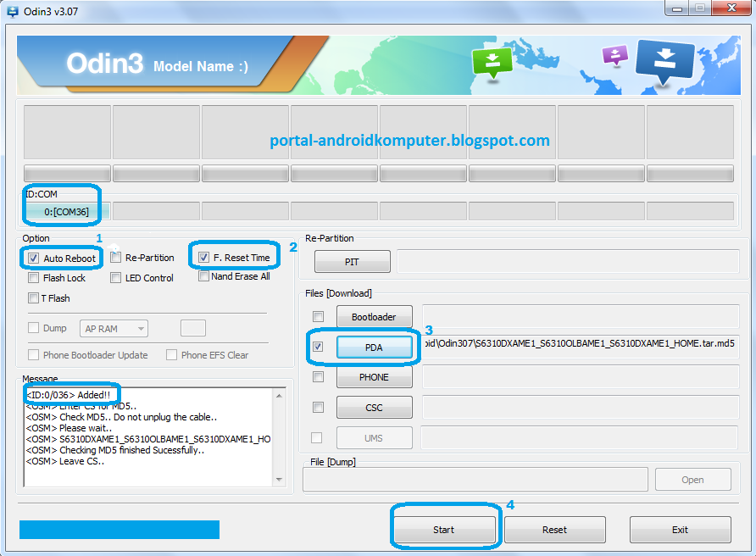The width and height of the screenshot is (756, 556).
Task: Enable the Flash Lock checkbox
Action: [x=33, y=278]
